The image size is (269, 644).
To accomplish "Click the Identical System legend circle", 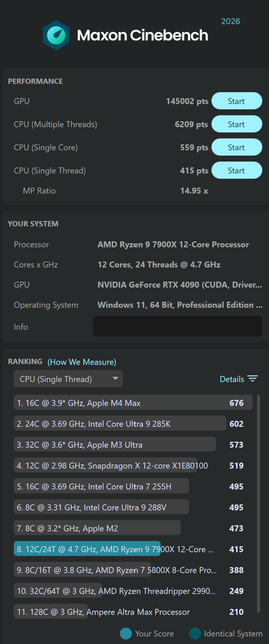I will point(195,634).
